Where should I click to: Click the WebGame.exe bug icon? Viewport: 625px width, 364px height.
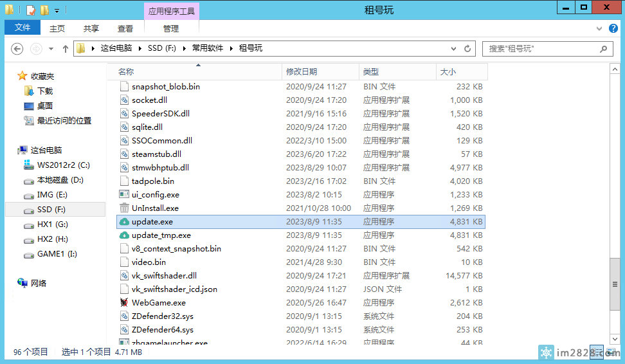coord(124,303)
